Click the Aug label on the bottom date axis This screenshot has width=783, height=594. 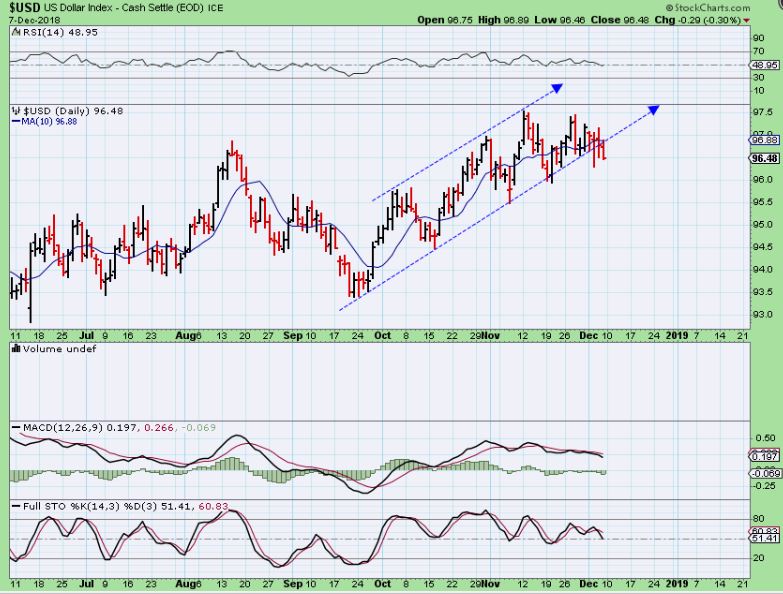[185, 584]
